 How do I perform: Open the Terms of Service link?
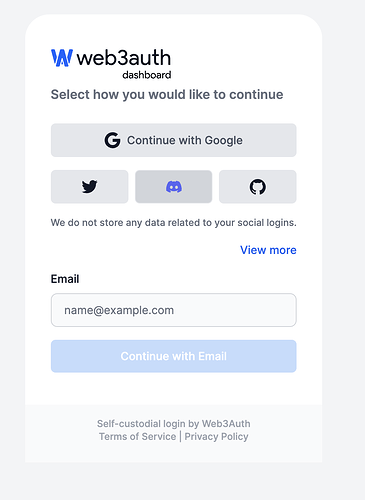137,436
